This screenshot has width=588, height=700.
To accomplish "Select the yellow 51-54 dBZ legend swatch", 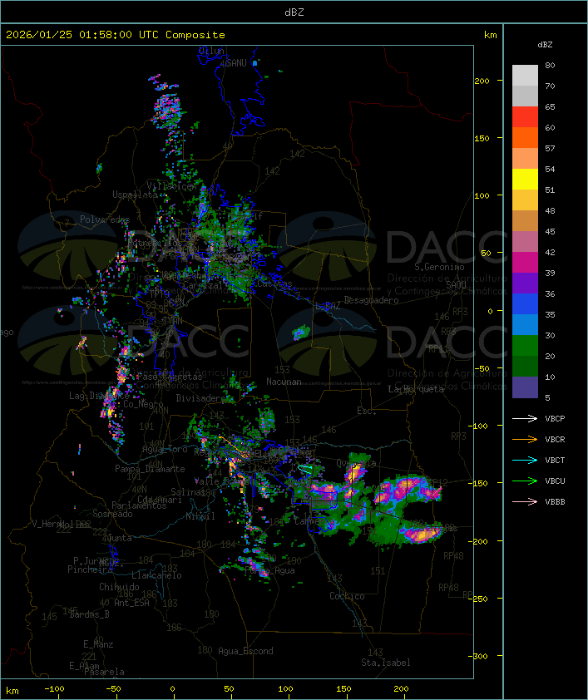I will coord(525,180).
